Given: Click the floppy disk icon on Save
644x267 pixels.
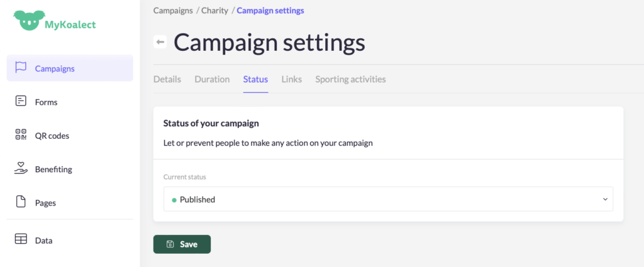Looking at the screenshot, I should pyautogui.click(x=170, y=244).
